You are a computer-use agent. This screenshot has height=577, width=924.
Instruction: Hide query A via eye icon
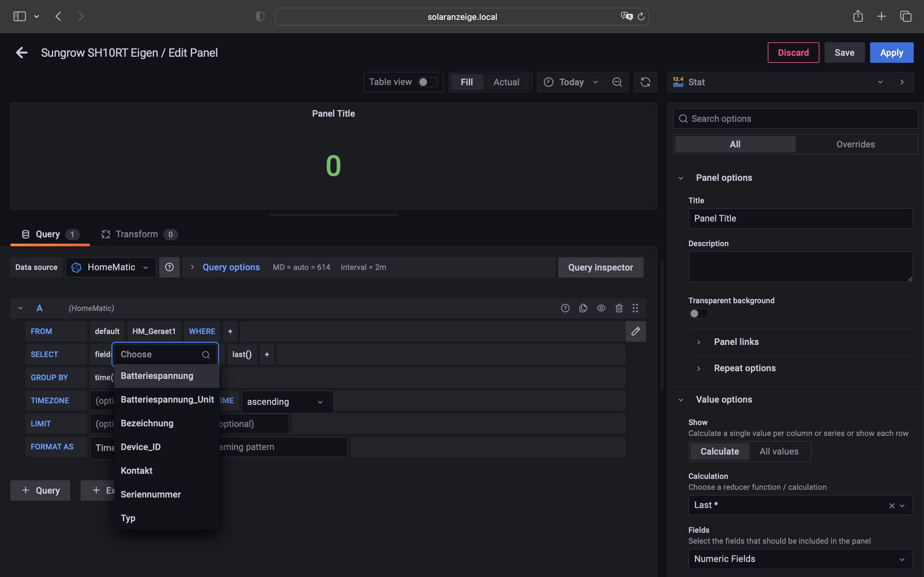pyautogui.click(x=601, y=308)
